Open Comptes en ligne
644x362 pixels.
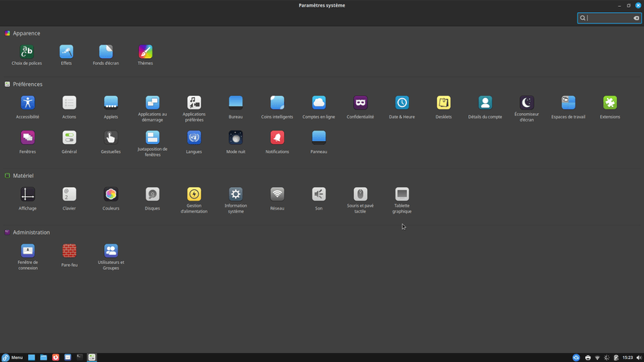(319, 108)
